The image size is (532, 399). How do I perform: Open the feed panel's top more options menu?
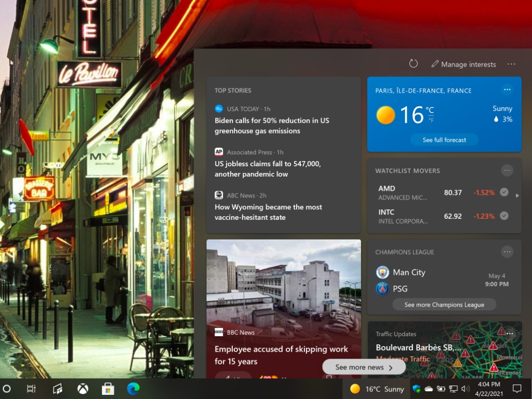(511, 64)
